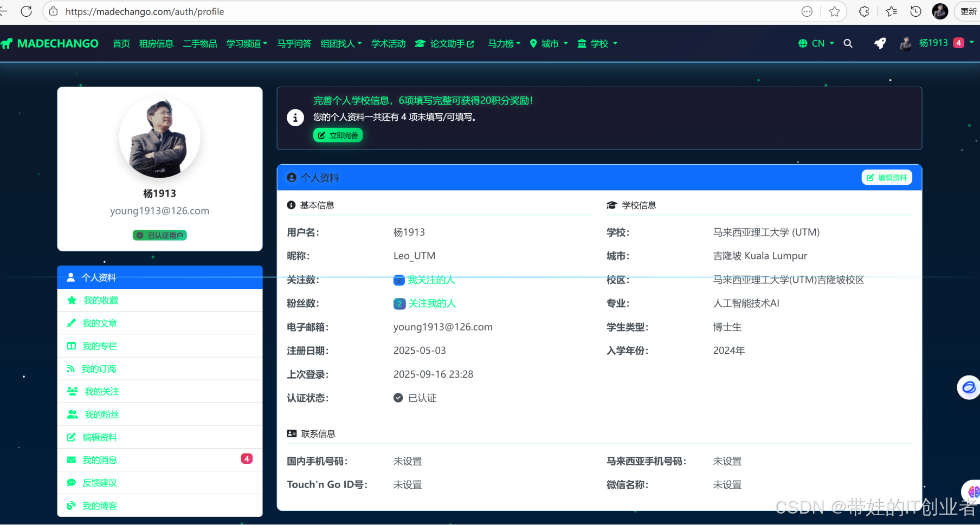Click the browser more options ellipsis icon
Viewport: 980px width, 525px height.
[x=807, y=11]
